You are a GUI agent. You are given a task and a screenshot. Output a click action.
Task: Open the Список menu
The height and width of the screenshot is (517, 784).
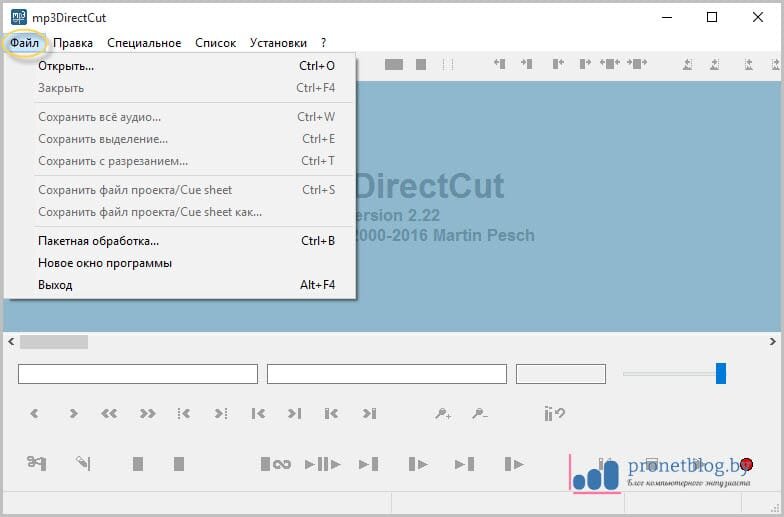[x=215, y=43]
